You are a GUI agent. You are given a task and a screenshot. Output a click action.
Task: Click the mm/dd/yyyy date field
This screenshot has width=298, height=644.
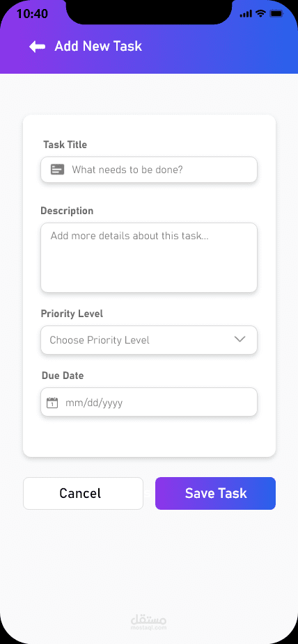(149, 402)
